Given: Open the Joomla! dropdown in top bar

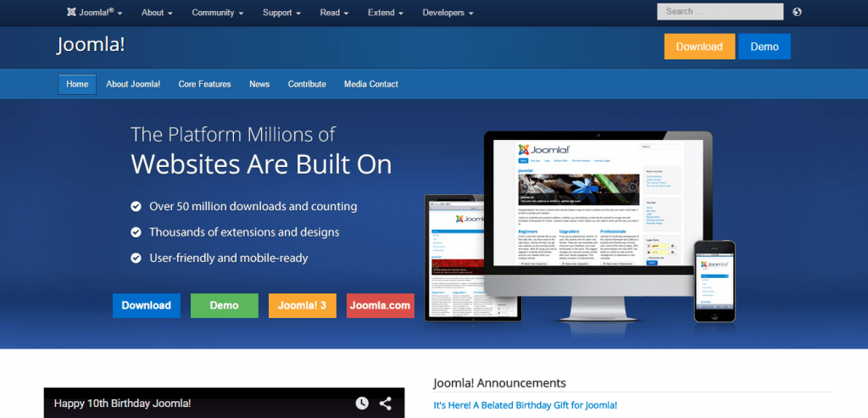Looking at the screenshot, I should click(x=95, y=12).
